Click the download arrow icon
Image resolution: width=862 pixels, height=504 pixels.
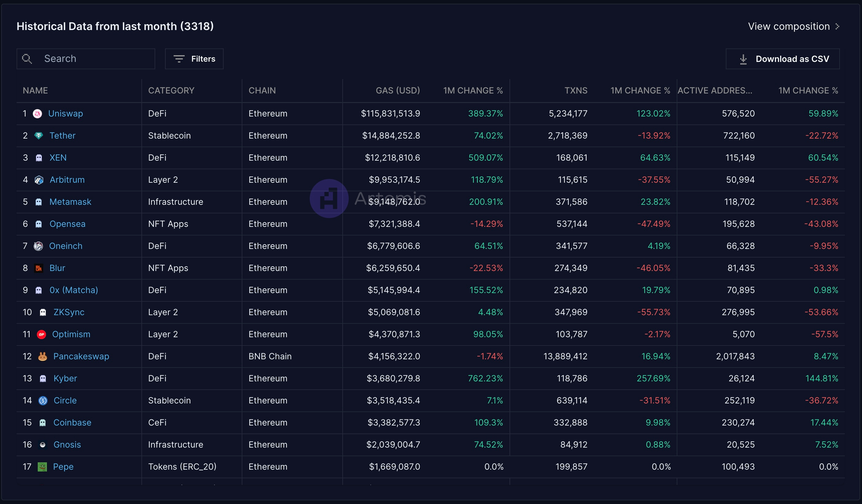[743, 59]
